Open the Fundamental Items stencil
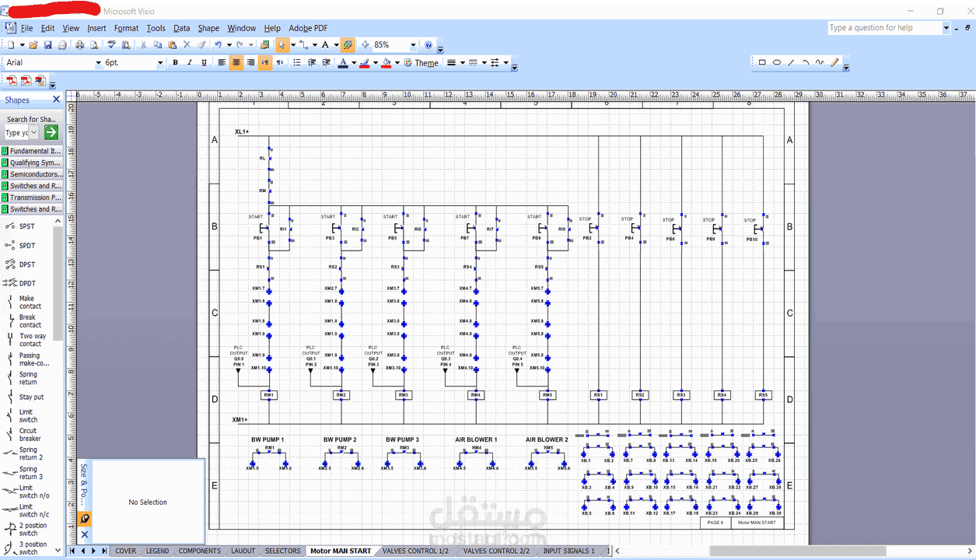 (31, 151)
